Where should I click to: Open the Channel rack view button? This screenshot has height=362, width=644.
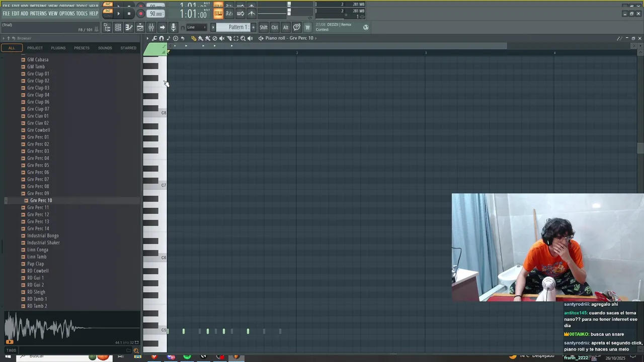(118, 27)
